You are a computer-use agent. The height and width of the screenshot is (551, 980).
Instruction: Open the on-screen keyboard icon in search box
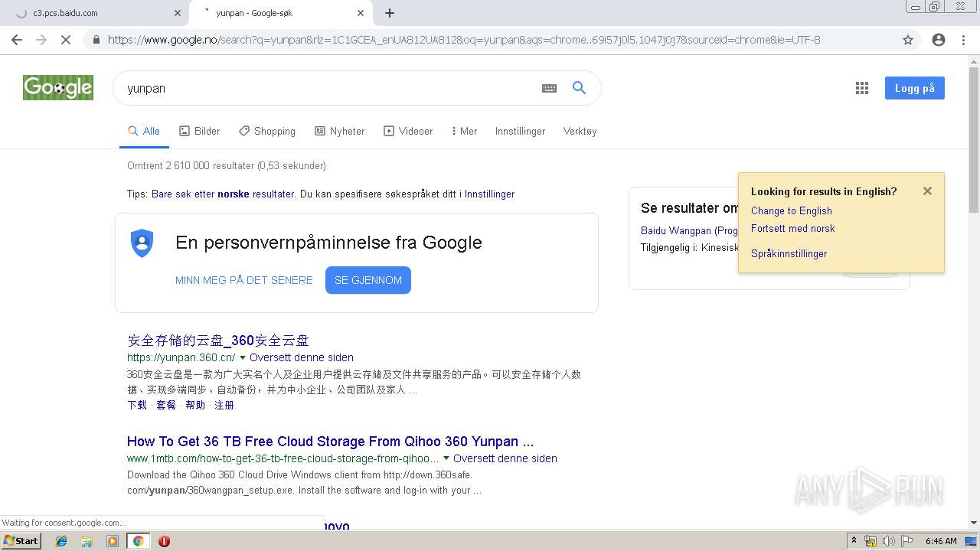pyautogui.click(x=549, y=88)
